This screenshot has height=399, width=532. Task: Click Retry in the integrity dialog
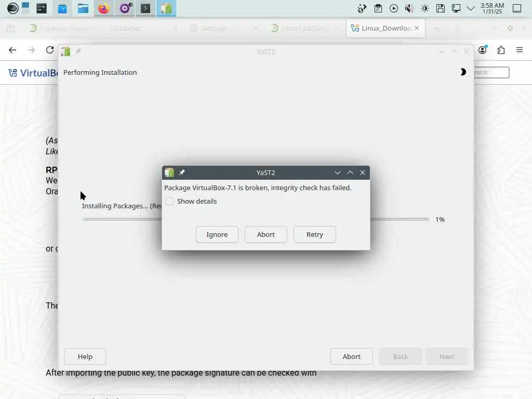[x=315, y=234]
